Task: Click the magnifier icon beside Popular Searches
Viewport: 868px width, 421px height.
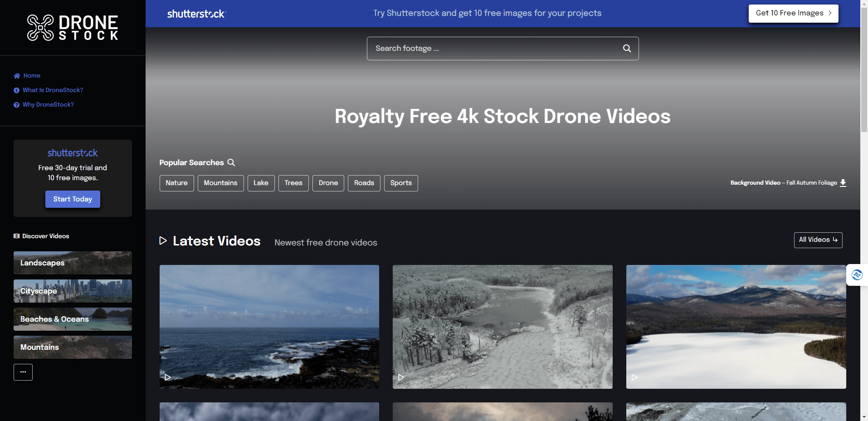Action: pos(231,162)
